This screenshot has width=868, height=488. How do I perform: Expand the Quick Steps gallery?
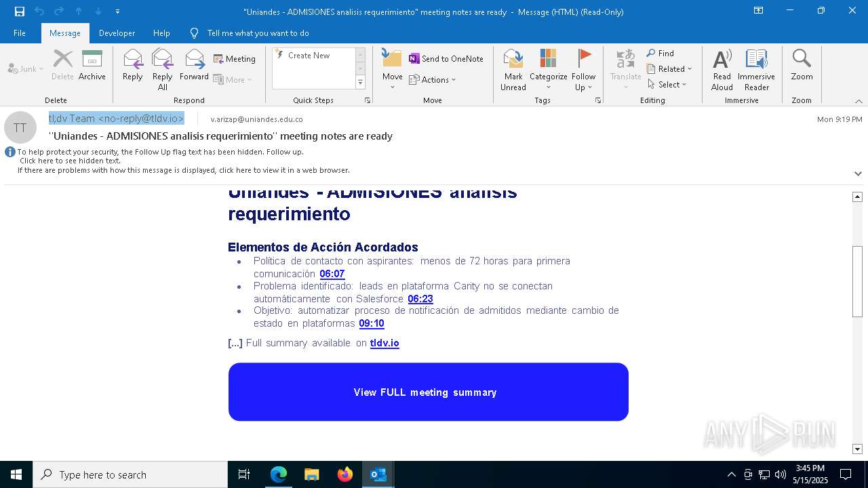tap(360, 83)
